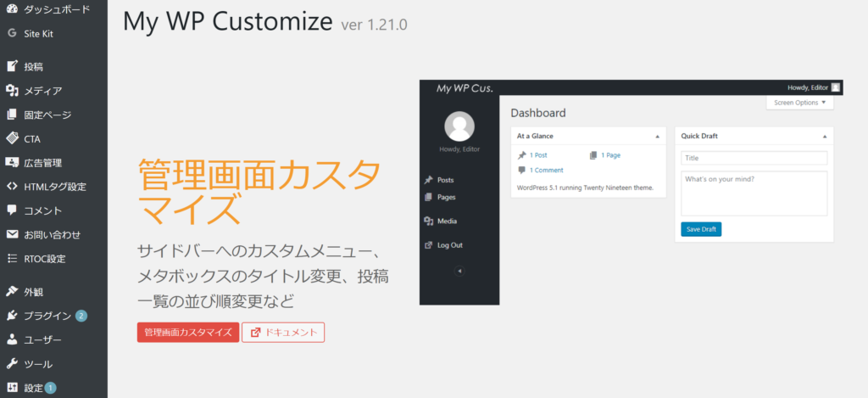The width and height of the screenshot is (868, 398).
Task: Click the circular collapse menu arrow
Action: (459, 272)
